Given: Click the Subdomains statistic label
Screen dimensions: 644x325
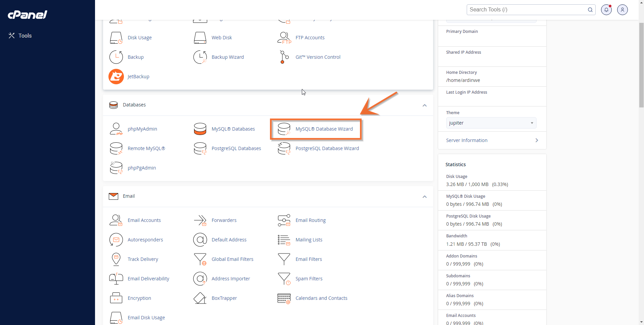Looking at the screenshot, I should click(458, 276).
